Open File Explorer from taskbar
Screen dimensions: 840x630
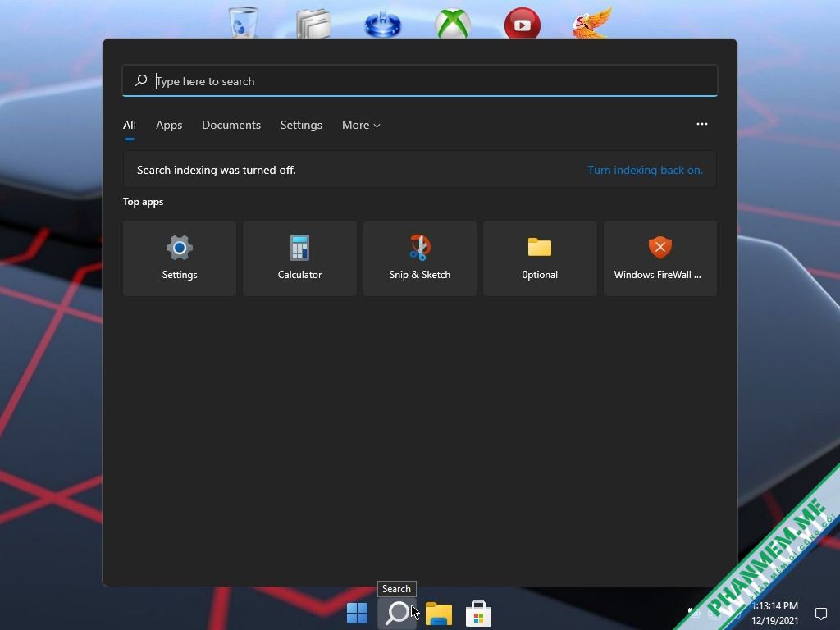(439, 614)
